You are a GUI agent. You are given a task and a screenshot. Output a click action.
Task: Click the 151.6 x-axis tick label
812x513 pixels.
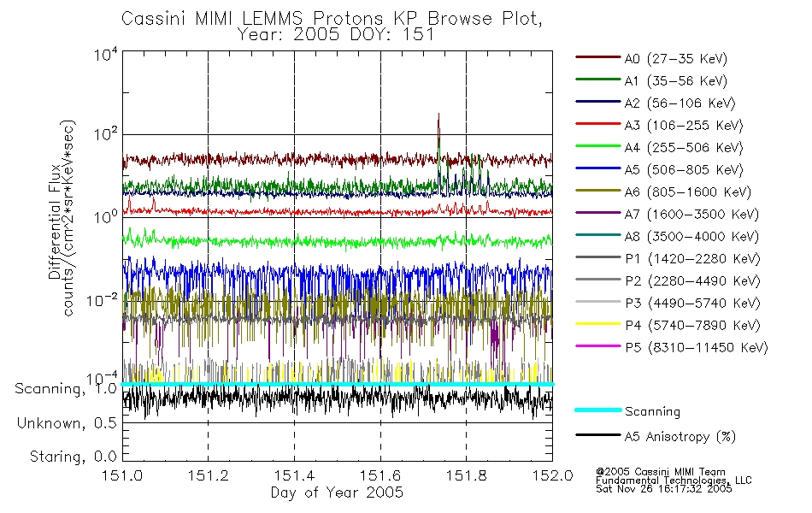[380, 475]
